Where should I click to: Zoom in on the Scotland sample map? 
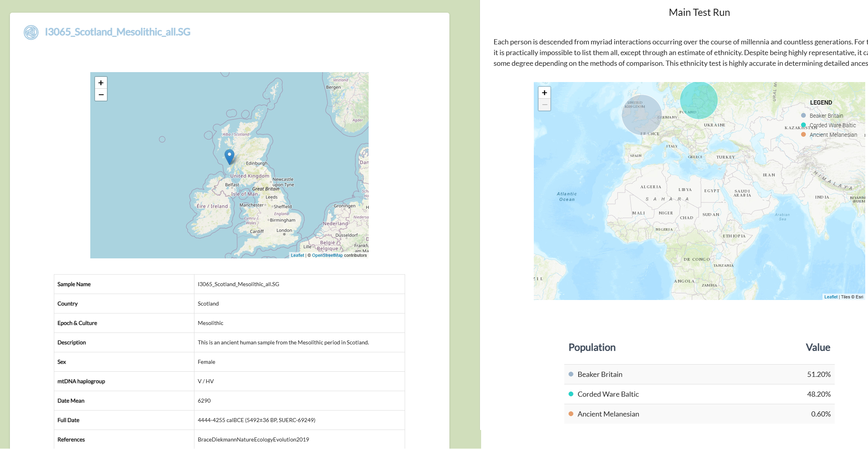coord(101,83)
